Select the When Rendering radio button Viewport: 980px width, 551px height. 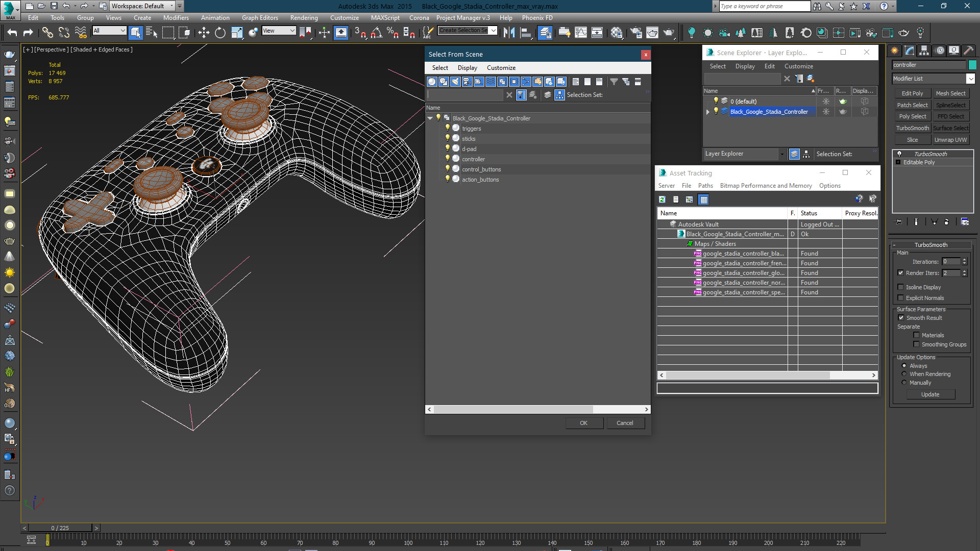point(904,374)
